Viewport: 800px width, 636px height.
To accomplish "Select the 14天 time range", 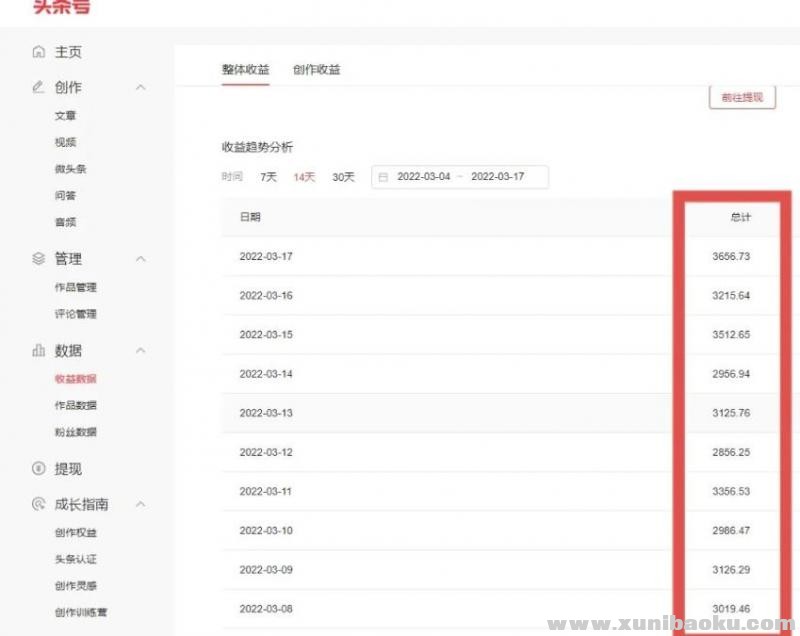I will (304, 177).
